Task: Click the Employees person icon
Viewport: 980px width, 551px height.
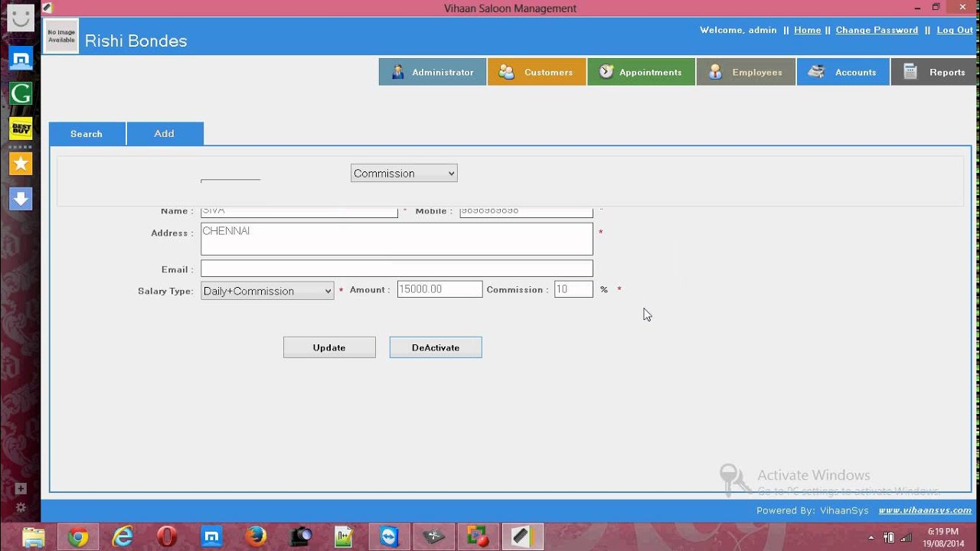Action: click(x=715, y=72)
